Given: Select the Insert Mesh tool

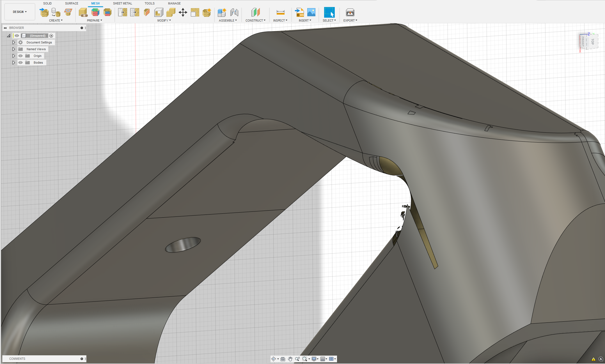Looking at the screenshot, I should 44,13.
